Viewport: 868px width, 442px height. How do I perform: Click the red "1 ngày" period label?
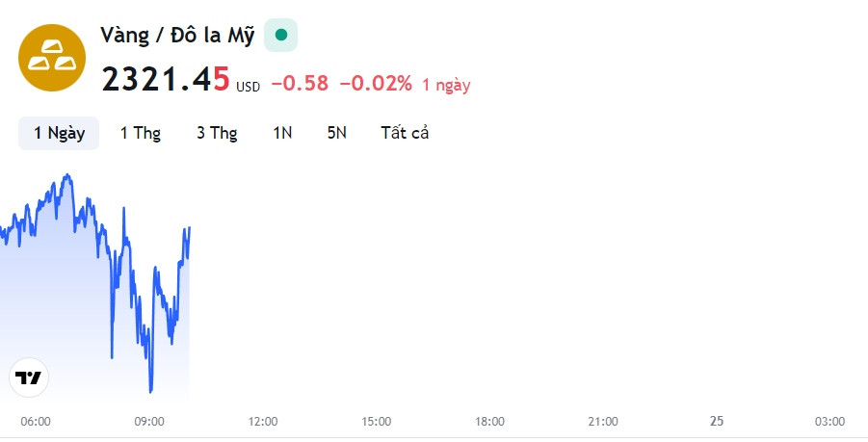click(x=446, y=85)
